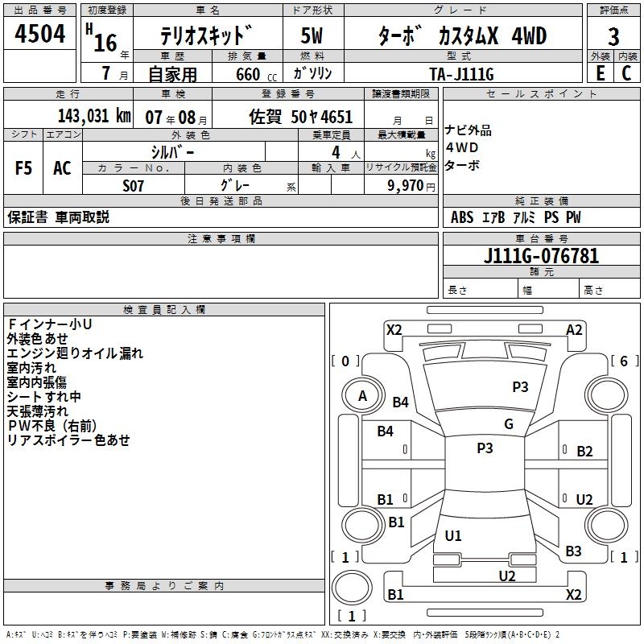Screen dimensions: 644x644
Task: Click the 事務局よりご案内 header
Action: pos(164,586)
